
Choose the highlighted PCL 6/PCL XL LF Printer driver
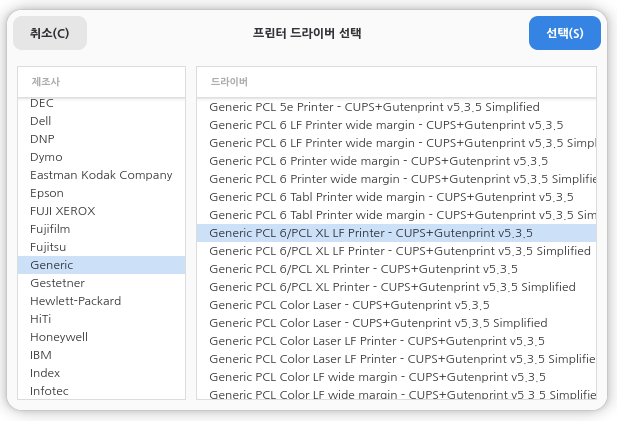(371, 233)
